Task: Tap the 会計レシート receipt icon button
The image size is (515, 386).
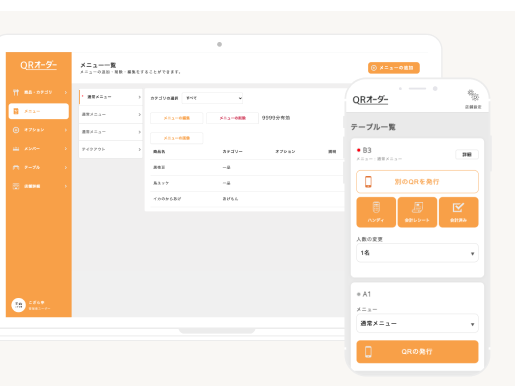Action: (417, 212)
